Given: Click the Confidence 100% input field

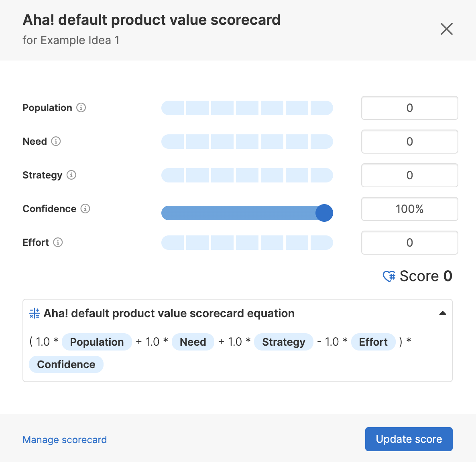Looking at the screenshot, I should (409, 209).
